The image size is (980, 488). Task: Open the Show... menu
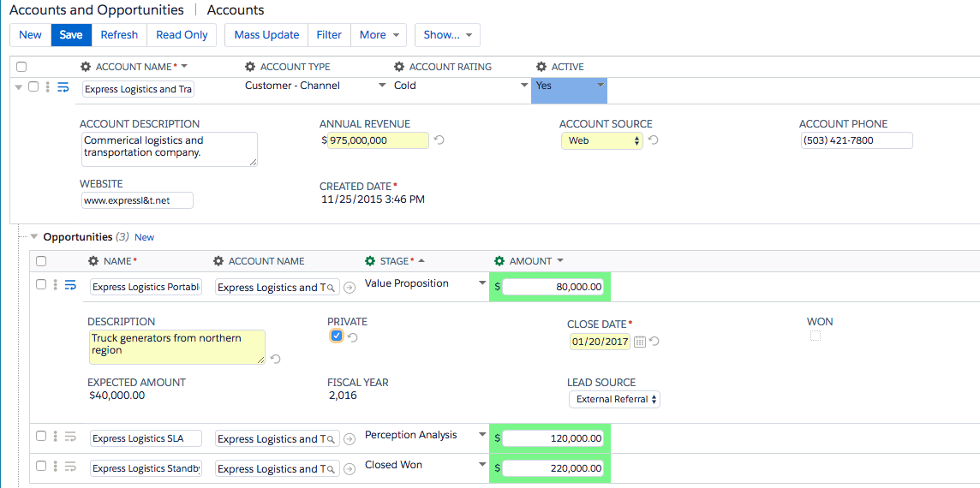coord(447,35)
